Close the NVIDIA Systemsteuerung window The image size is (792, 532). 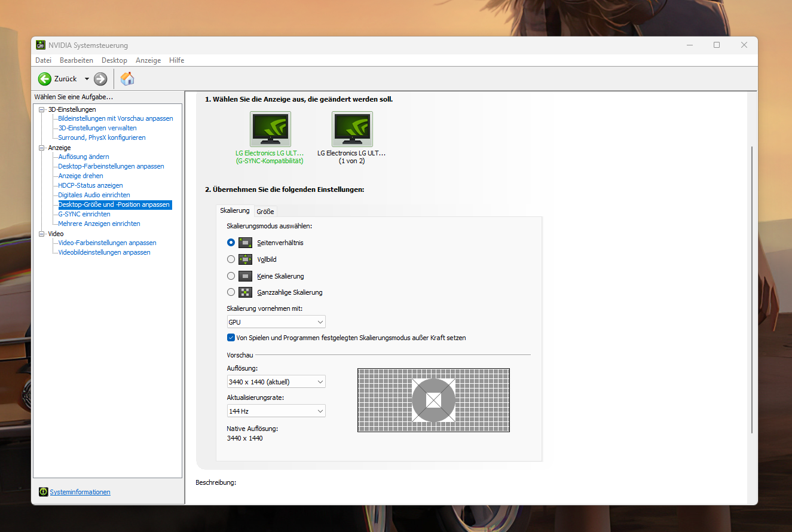click(x=744, y=45)
